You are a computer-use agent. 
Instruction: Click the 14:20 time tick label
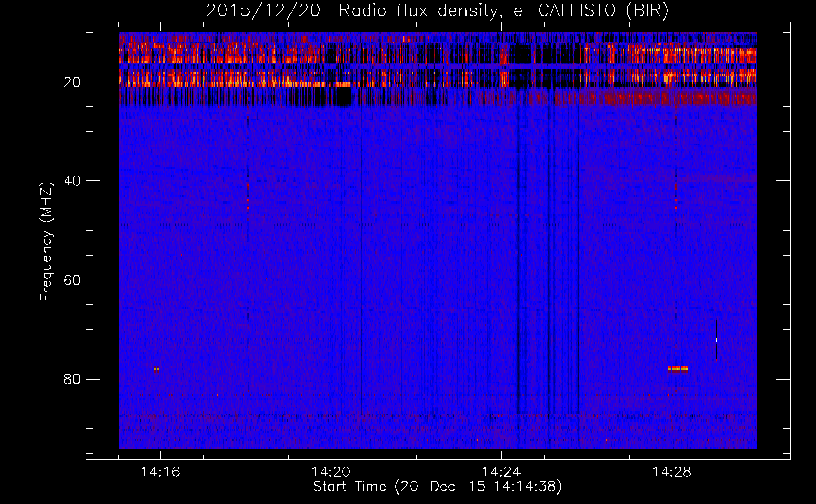click(331, 472)
